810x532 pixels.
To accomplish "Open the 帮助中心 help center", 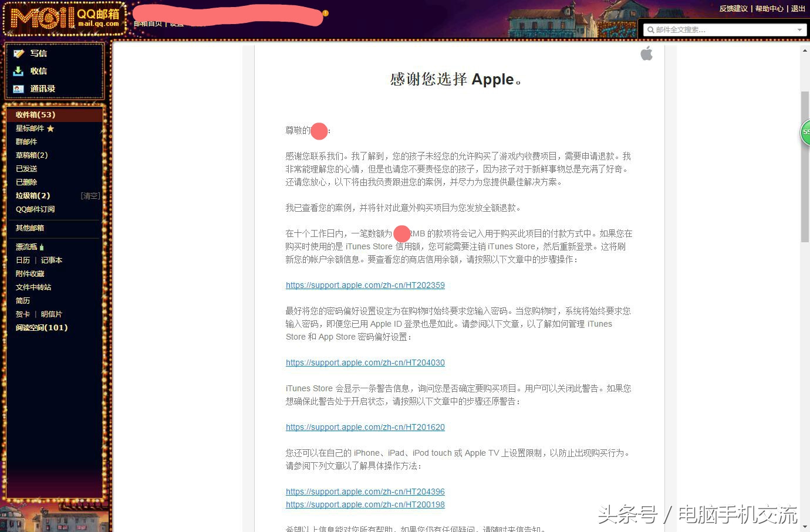I will (769, 9).
